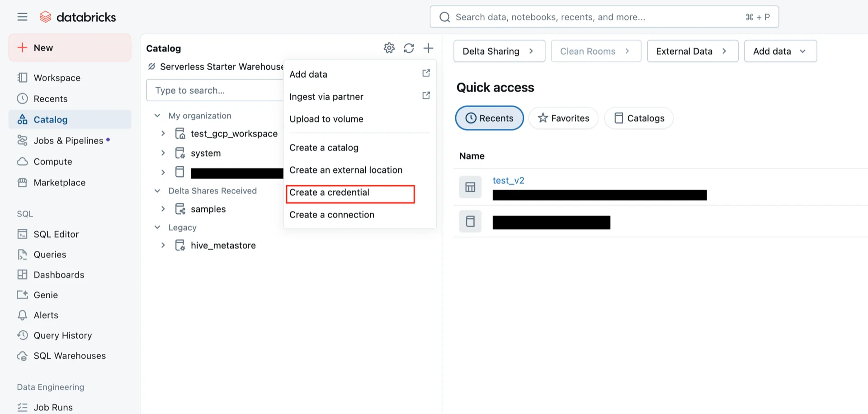Choose Create an external location
Viewport: 868px width, 414px height.
tap(359, 170)
